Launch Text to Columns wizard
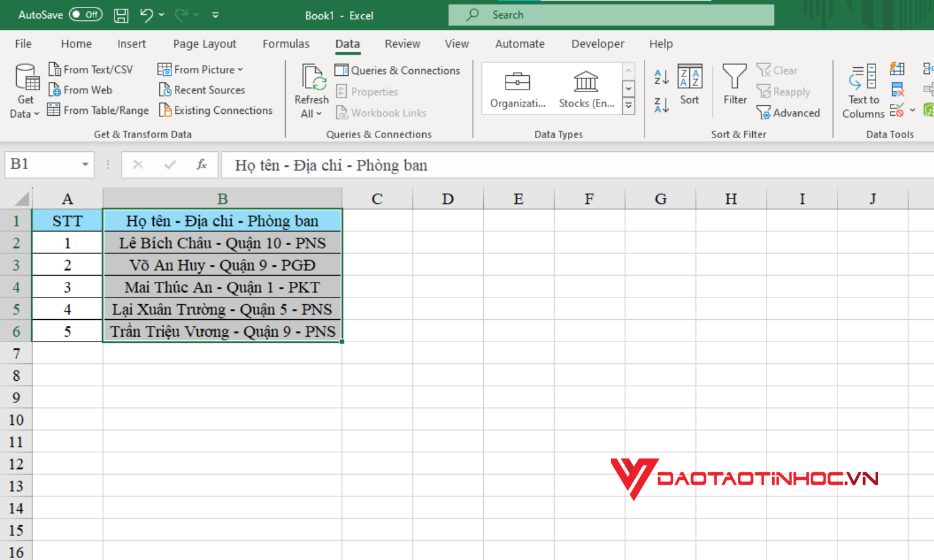The height and width of the screenshot is (560, 934). [863, 91]
